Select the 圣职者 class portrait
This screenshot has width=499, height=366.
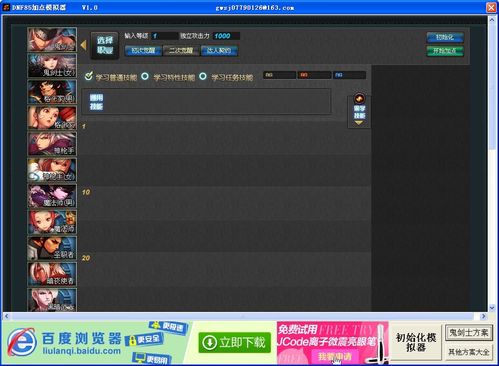52,248
